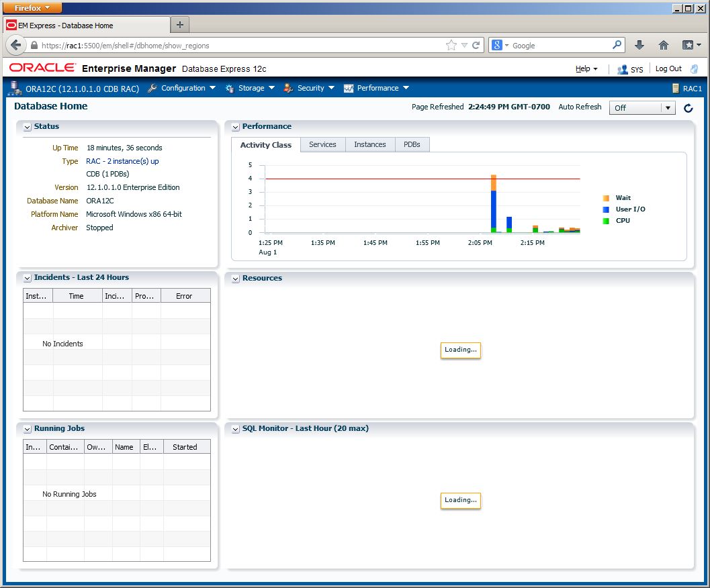Click the site security padlock icon
The height and width of the screenshot is (588, 710).
34,45
